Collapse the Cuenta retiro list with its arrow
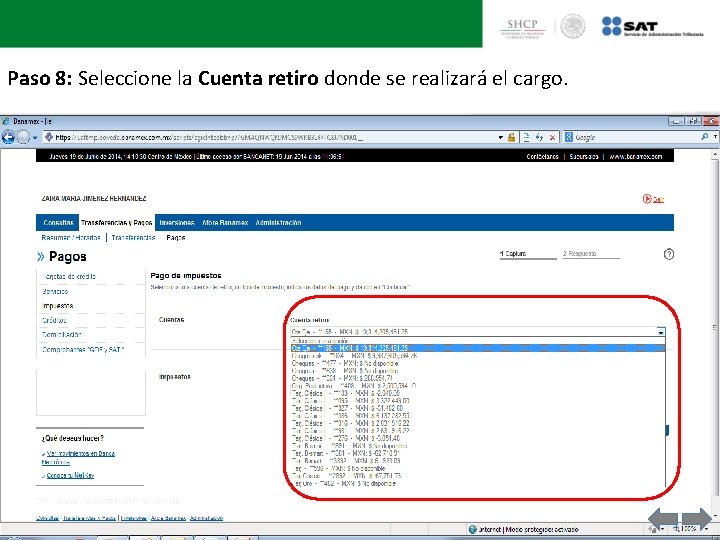The height and width of the screenshot is (540, 720). tap(660, 332)
